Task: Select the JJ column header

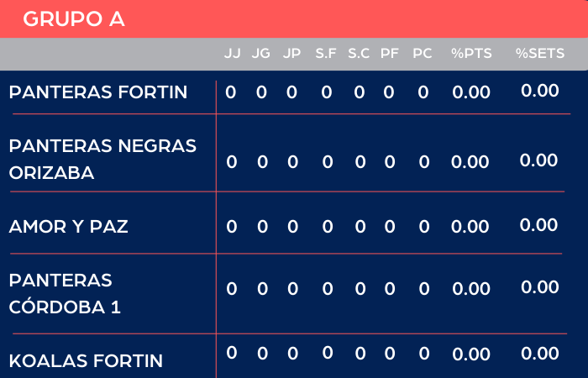Action: (232, 54)
